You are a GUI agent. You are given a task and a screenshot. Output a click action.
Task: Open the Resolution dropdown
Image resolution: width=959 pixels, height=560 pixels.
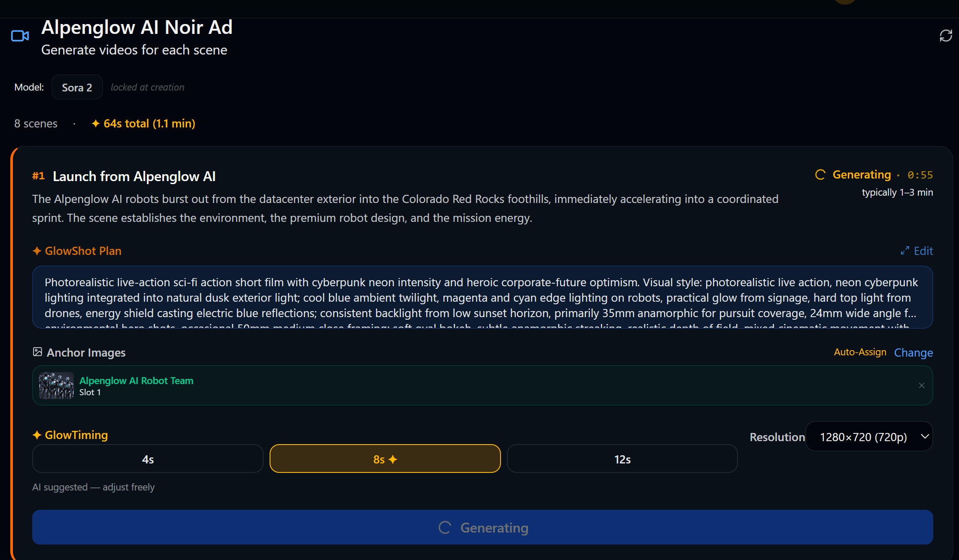click(x=869, y=437)
